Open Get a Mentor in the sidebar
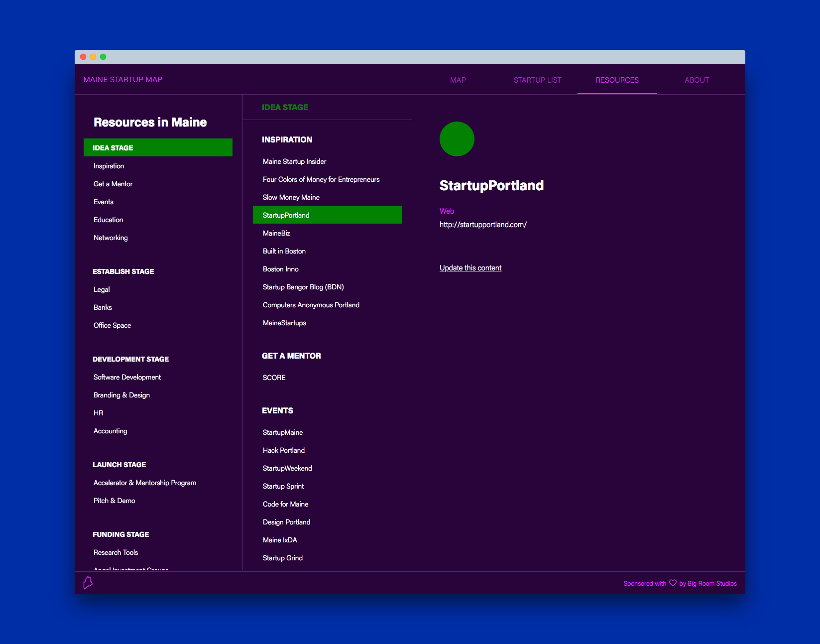Screen dimensions: 820x644 (x=113, y=184)
